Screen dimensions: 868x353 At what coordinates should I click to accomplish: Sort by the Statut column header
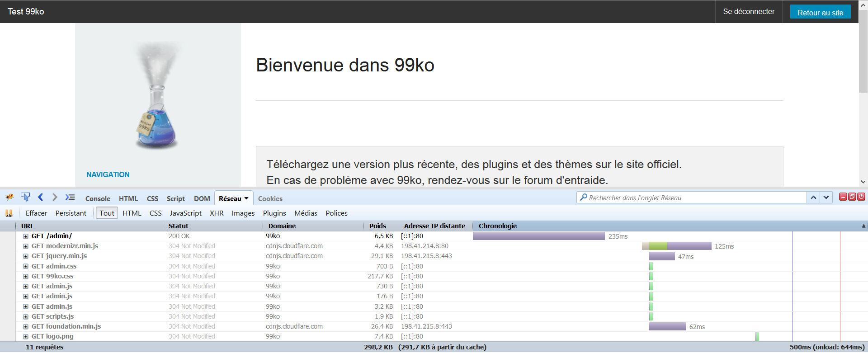[x=213, y=226]
